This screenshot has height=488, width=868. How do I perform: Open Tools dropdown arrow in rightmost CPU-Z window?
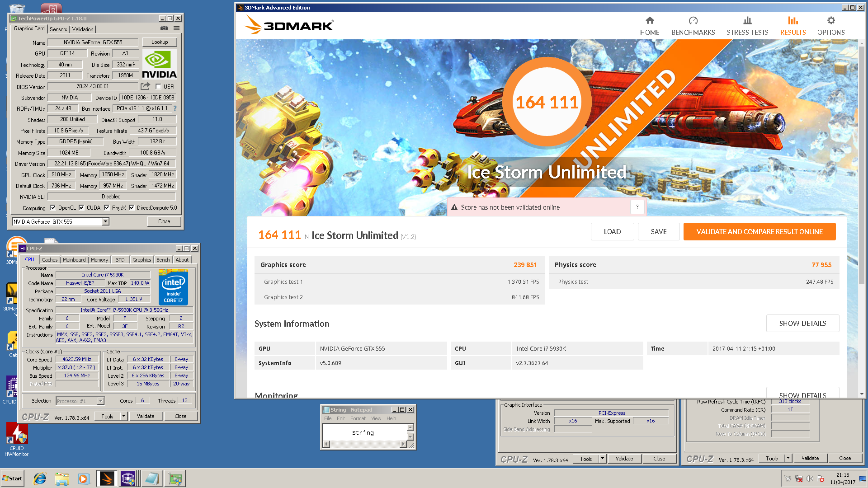tap(788, 458)
